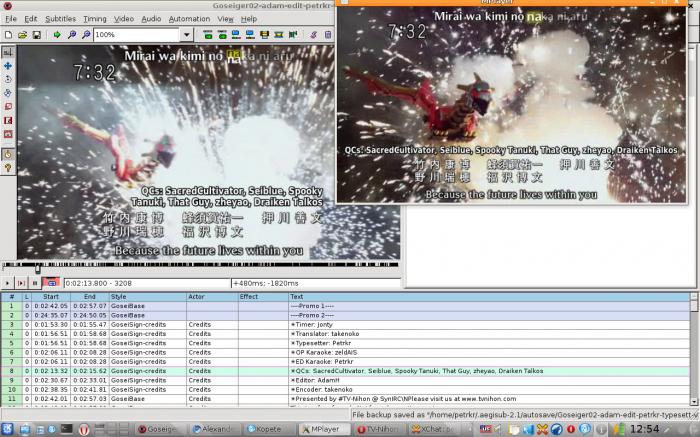Click the 100% zoom combo field
Image resolution: width=700 pixels, height=437 pixels.
click(137, 34)
